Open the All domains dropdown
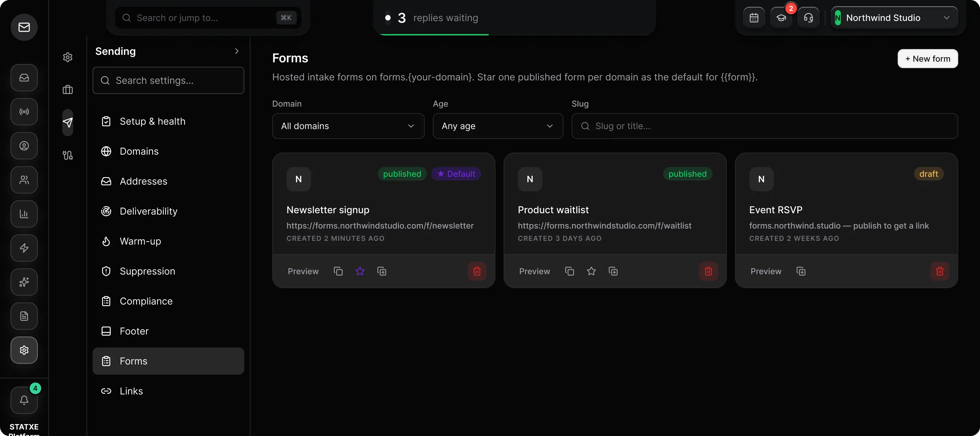980x436 pixels. coord(348,126)
